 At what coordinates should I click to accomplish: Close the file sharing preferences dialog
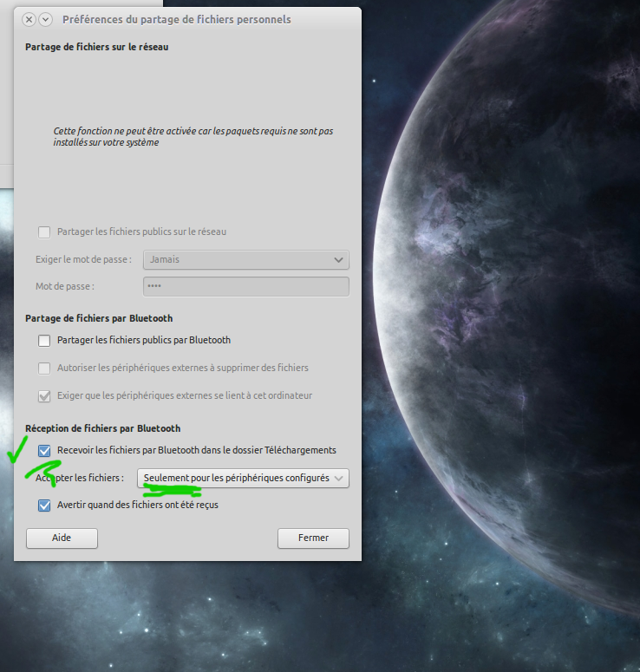coord(29,20)
